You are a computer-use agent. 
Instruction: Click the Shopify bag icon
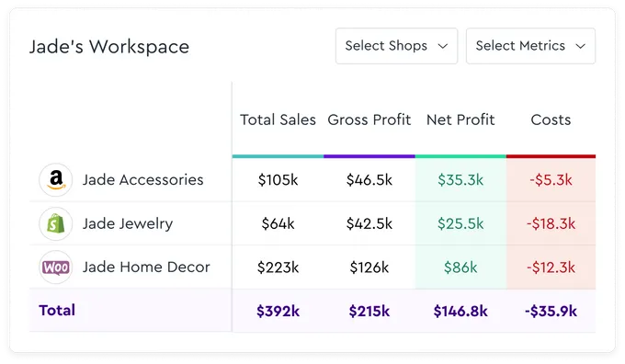pyautogui.click(x=56, y=223)
